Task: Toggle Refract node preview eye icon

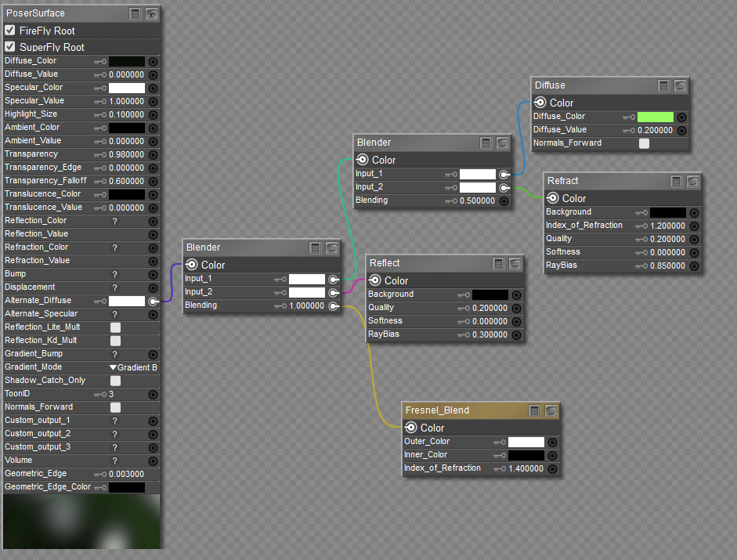Action: click(693, 182)
